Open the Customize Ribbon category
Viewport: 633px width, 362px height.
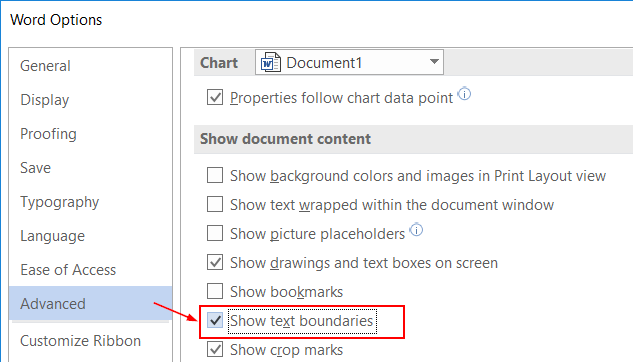(x=80, y=341)
